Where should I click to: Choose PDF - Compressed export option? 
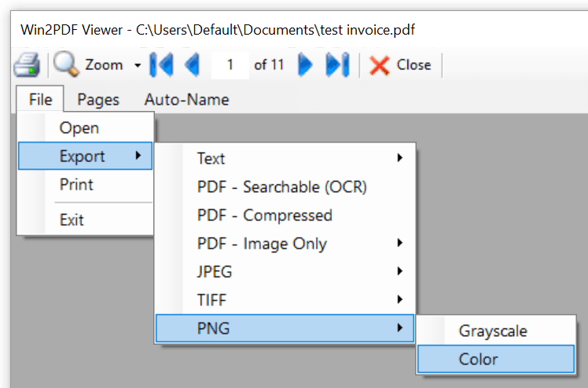264,215
